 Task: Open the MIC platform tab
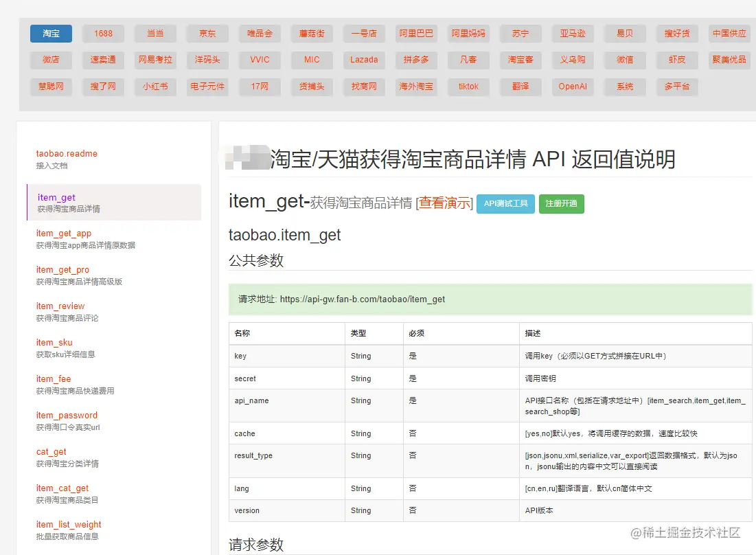[x=312, y=60]
